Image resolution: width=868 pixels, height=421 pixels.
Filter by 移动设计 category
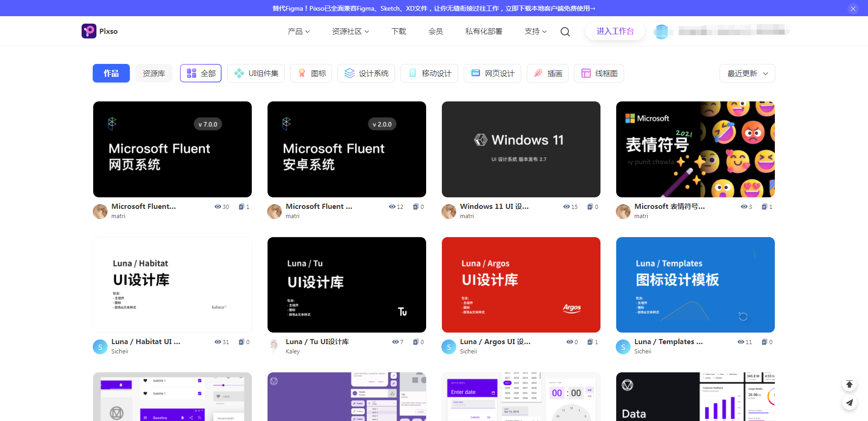429,73
